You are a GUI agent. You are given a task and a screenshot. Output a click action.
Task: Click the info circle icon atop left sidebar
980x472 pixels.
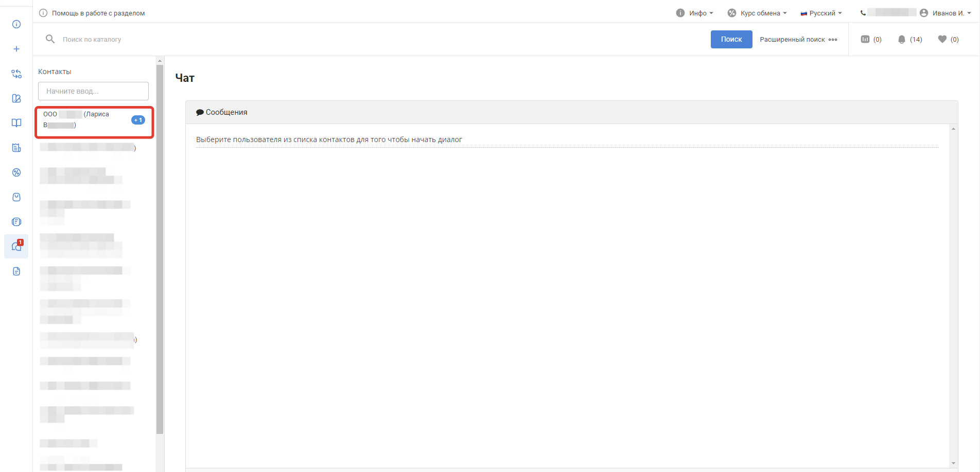click(16, 24)
